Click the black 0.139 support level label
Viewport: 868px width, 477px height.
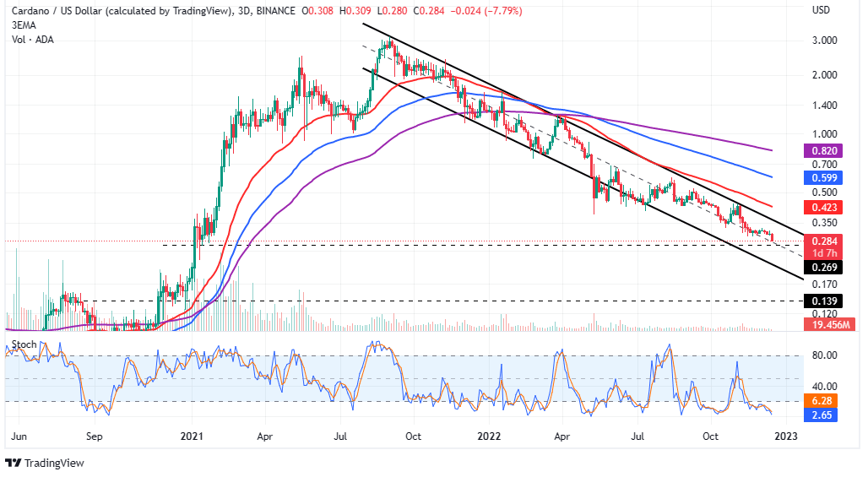824,301
